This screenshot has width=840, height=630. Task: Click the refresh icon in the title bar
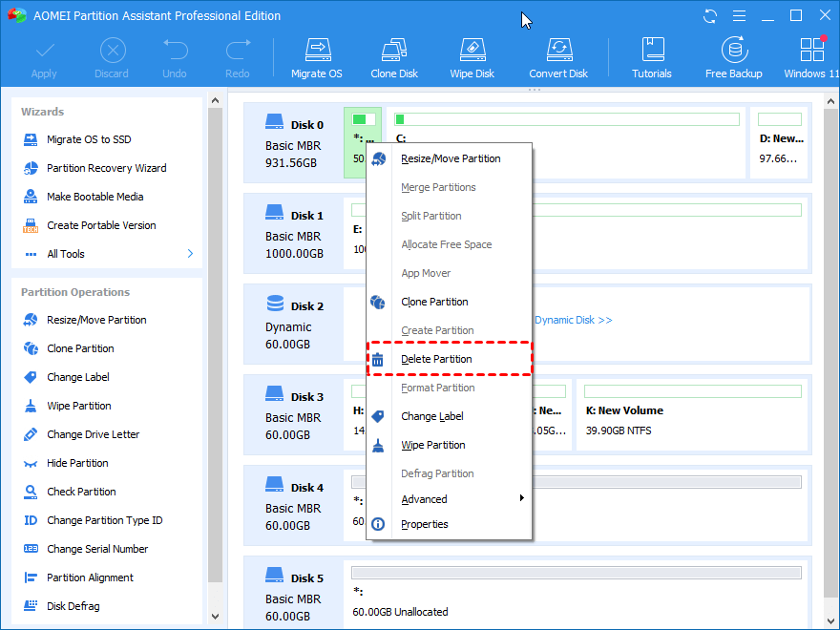pos(708,15)
